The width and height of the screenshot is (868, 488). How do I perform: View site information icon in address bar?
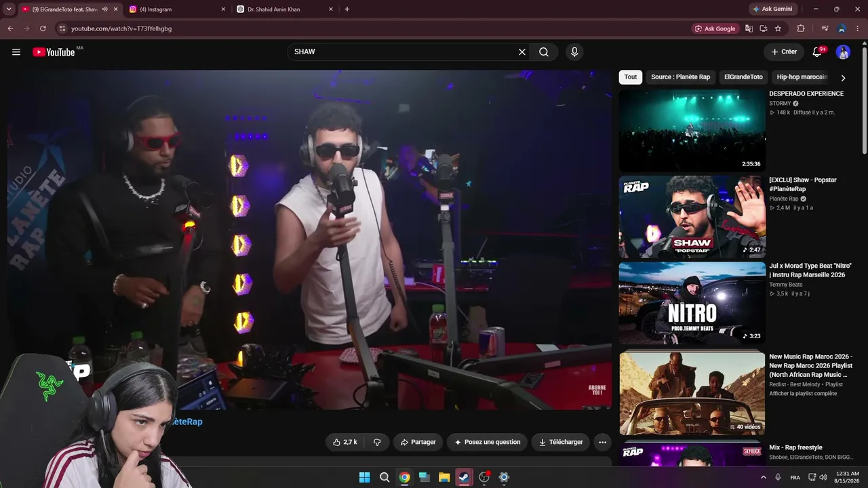click(x=62, y=28)
